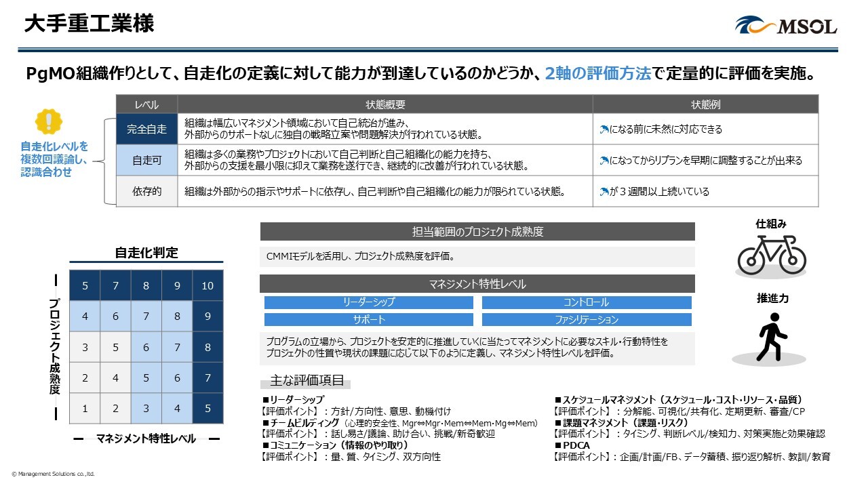Click the paragraph starting プログラムの立場から
Viewport: 868px width, 488px height.
tap(467, 347)
